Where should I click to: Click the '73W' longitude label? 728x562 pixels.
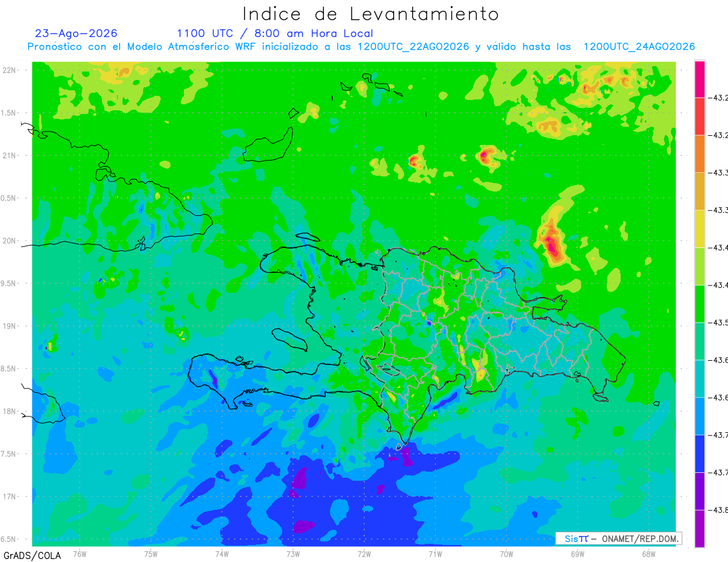293,554
